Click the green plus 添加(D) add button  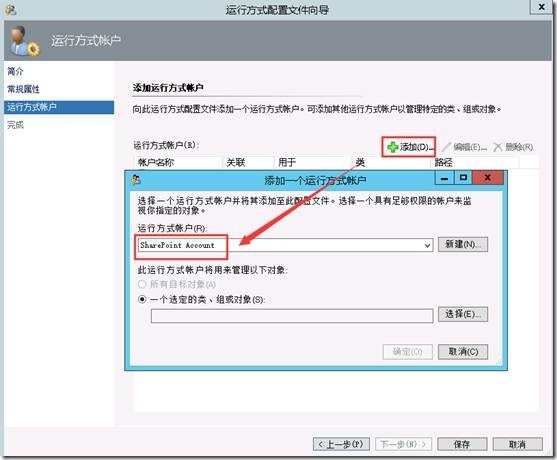click(410, 147)
